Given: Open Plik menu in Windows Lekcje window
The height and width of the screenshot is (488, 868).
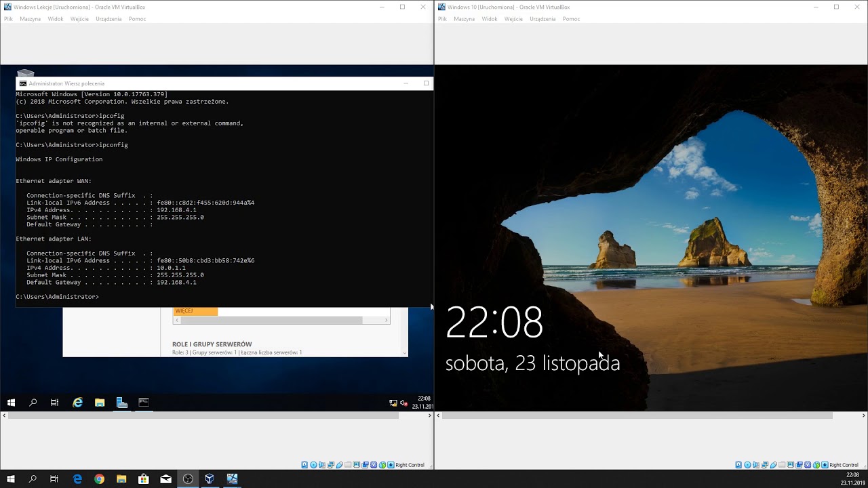Looking at the screenshot, I should 8,19.
